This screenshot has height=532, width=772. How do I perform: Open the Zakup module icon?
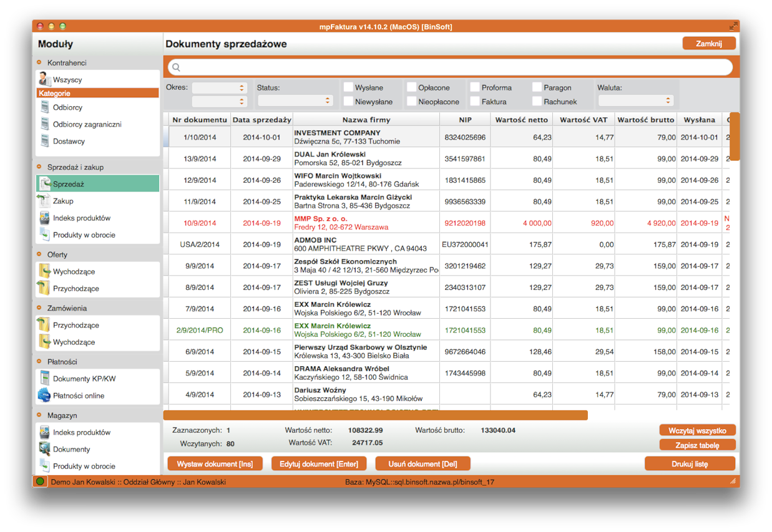coord(44,201)
